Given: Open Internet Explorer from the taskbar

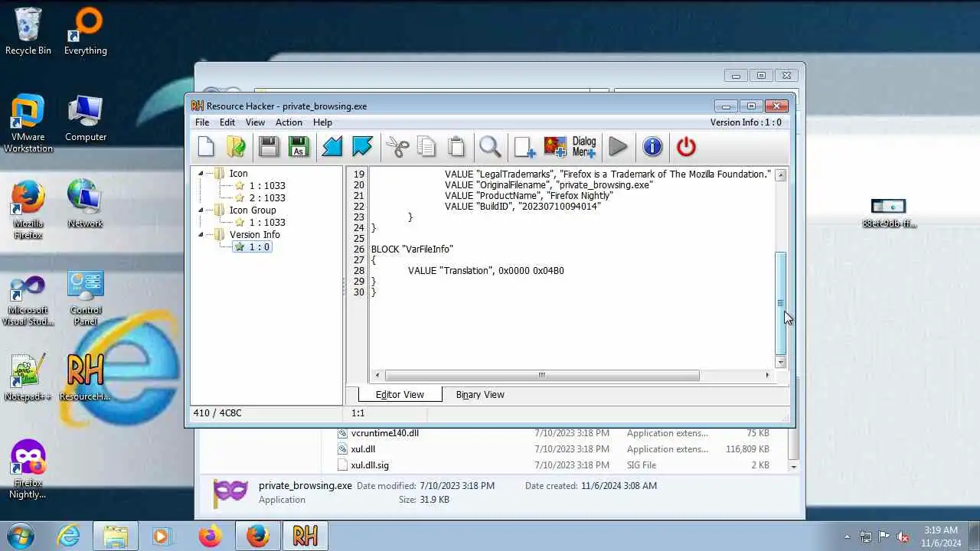Looking at the screenshot, I should click(x=68, y=536).
